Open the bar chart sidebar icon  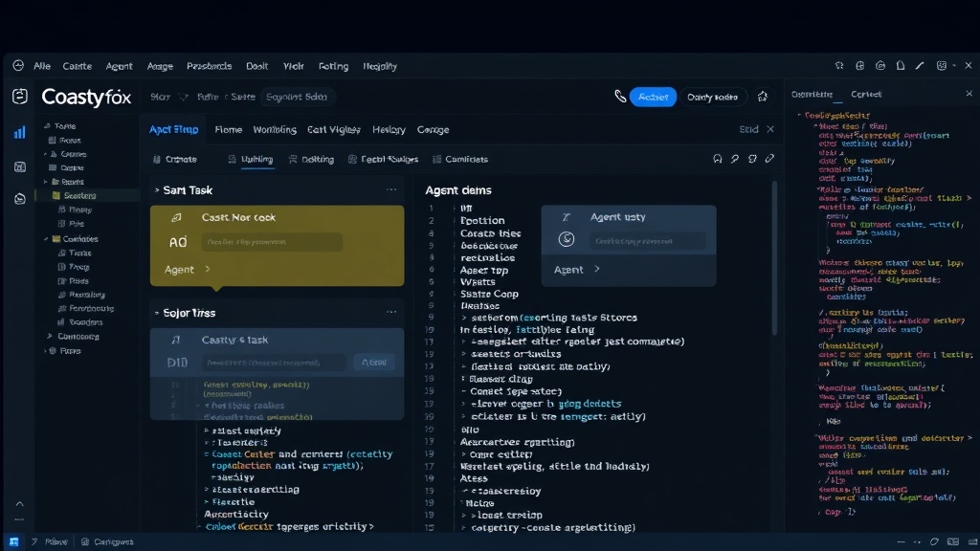click(x=19, y=132)
